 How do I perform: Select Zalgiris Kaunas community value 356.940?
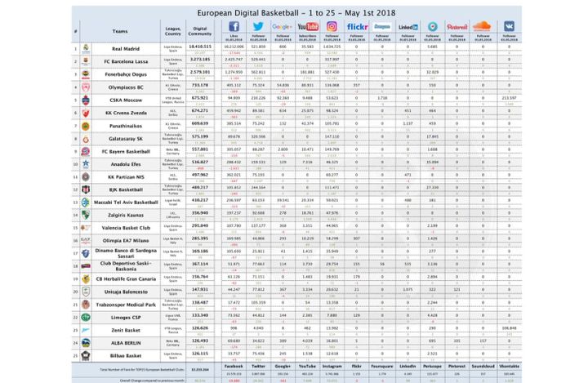200,212
